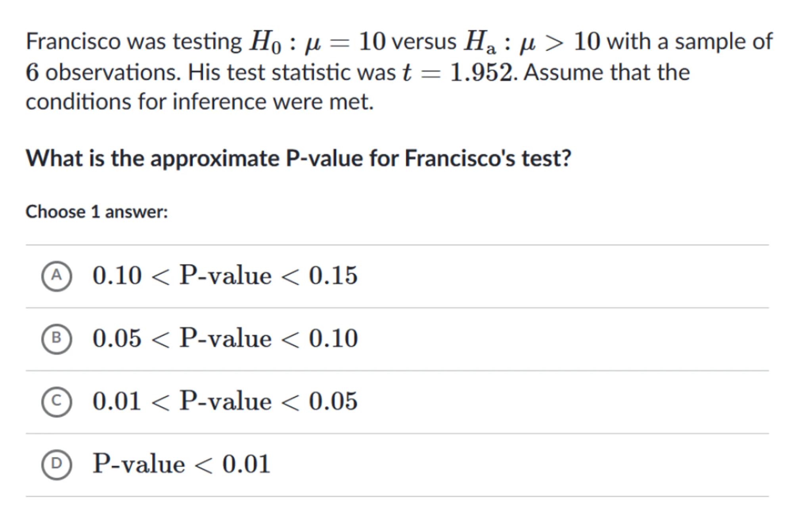
Task: Click the answer text '0.10 < P-value < 0.15'
Action: [x=225, y=275]
